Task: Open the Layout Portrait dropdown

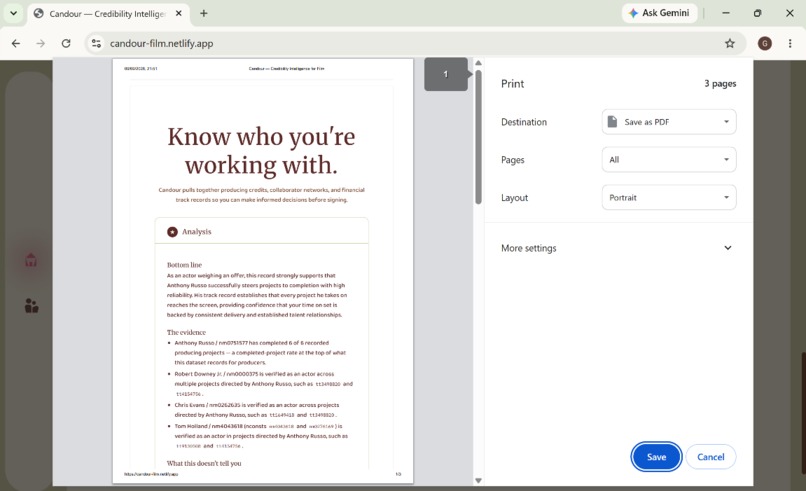Action: pos(669,197)
